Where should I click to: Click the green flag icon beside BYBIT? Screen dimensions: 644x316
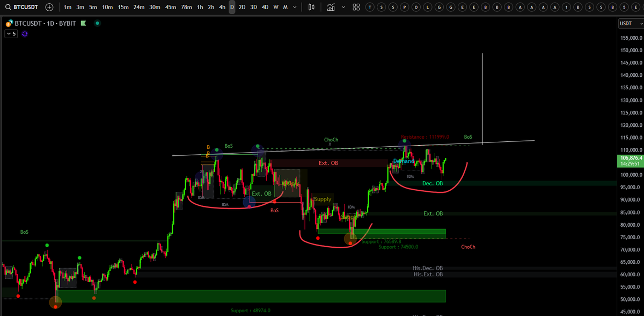83,24
